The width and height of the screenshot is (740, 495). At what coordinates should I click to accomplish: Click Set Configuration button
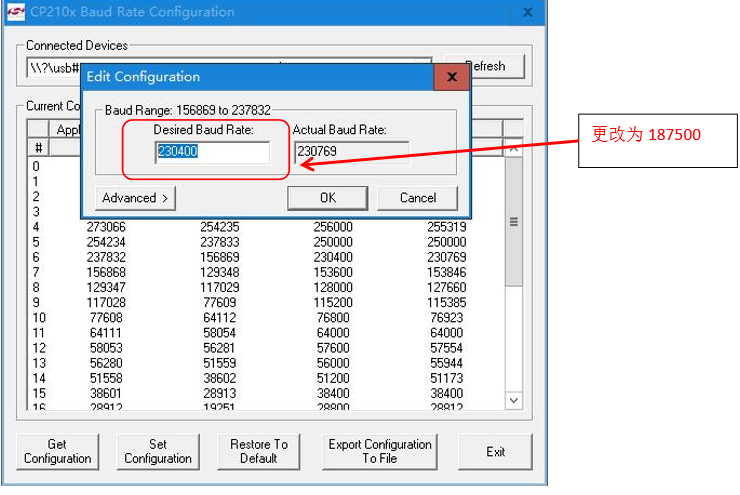(x=158, y=452)
